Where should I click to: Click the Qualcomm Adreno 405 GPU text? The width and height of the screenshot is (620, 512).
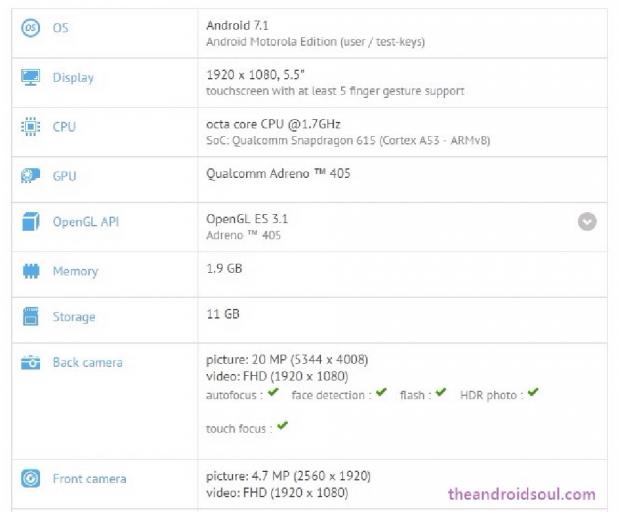278,173
